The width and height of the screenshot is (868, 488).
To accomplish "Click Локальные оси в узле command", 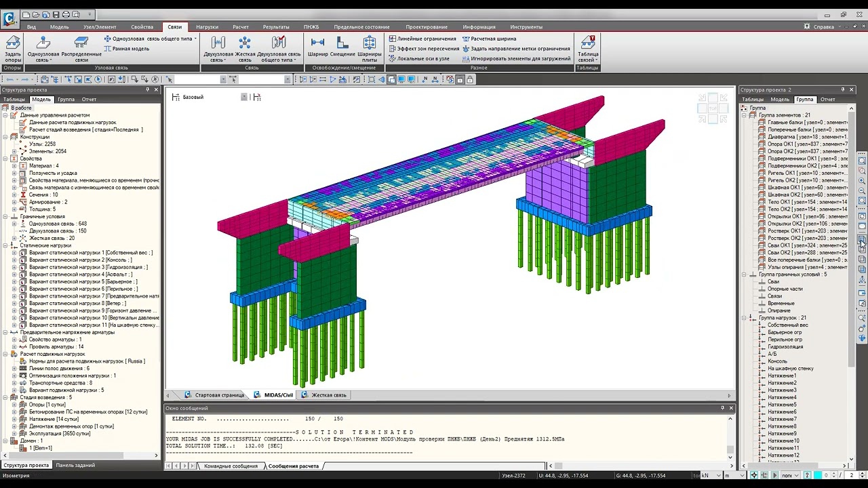I will tap(419, 59).
